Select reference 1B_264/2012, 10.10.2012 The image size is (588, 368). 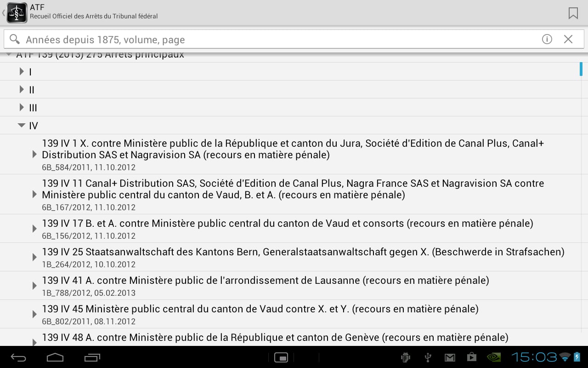click(89, 264)
